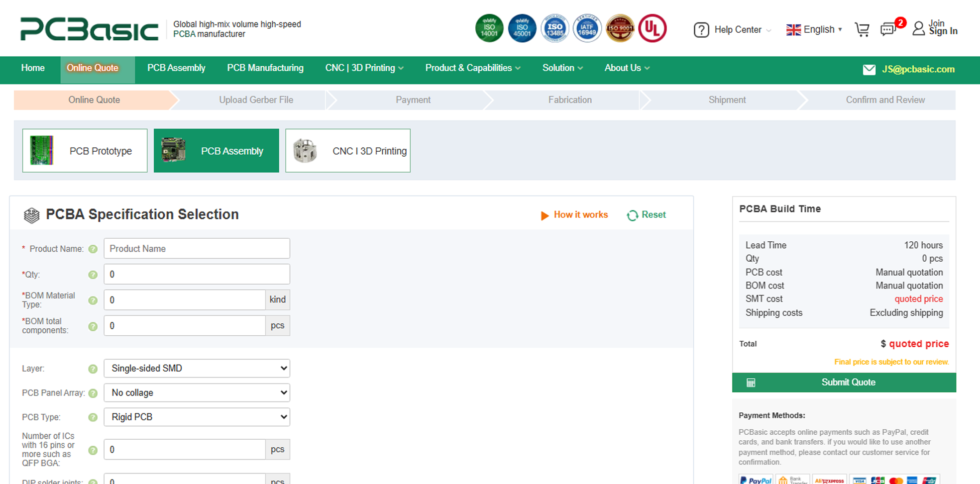Open the English language selector

click(814, 29)
